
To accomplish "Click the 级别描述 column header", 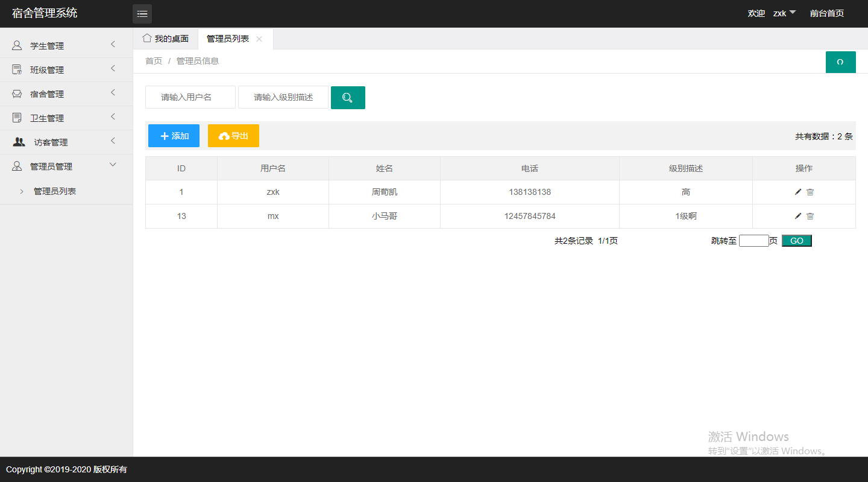I will coord(686,168).
